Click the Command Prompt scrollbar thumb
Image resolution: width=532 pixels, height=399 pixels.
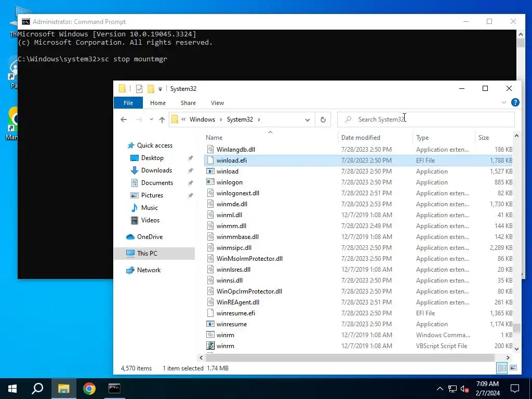coord(521,43)
